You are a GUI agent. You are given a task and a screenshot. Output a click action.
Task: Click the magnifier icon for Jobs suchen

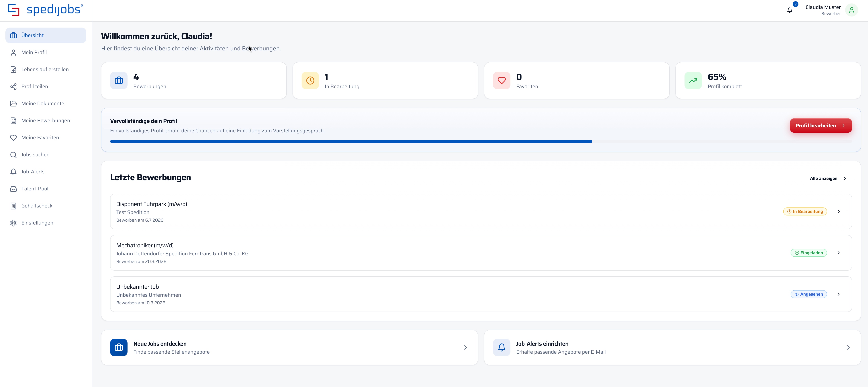[x=13, y=155]
